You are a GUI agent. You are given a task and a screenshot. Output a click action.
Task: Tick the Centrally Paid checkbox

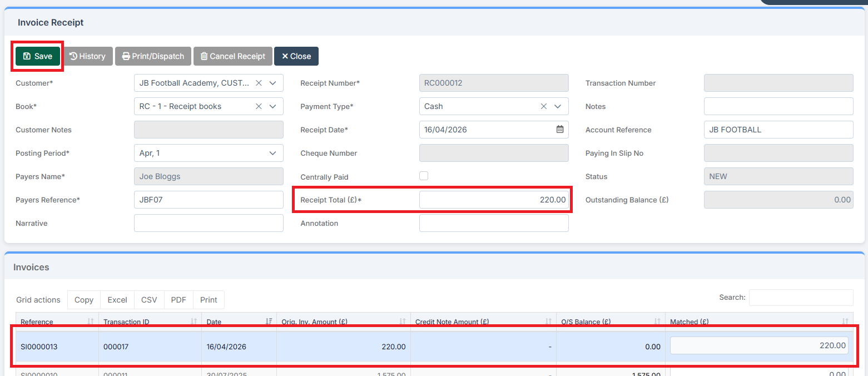[424, 176]
